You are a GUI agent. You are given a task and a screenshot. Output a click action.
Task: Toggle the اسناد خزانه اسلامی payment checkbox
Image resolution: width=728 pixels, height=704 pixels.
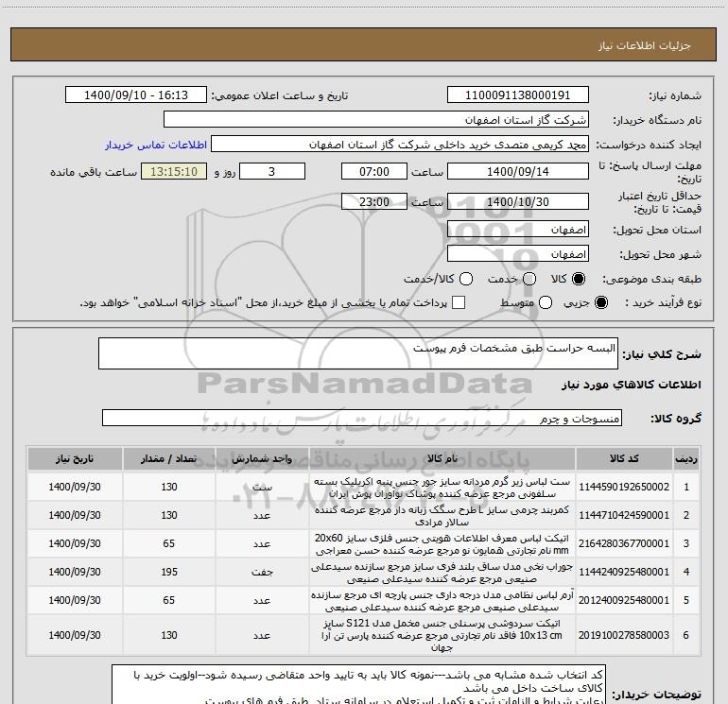[459, 302]
